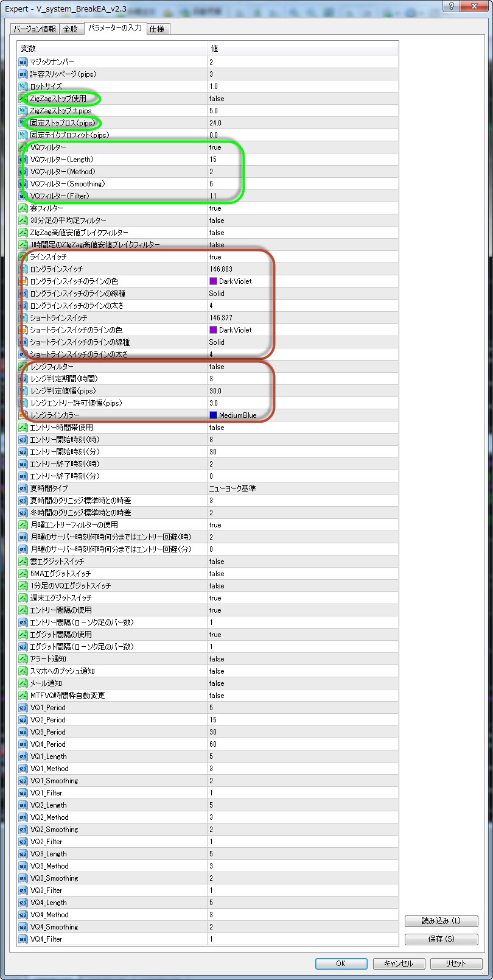
Task: Open the 仕様 tab
Action: click(x=157, y=29)
